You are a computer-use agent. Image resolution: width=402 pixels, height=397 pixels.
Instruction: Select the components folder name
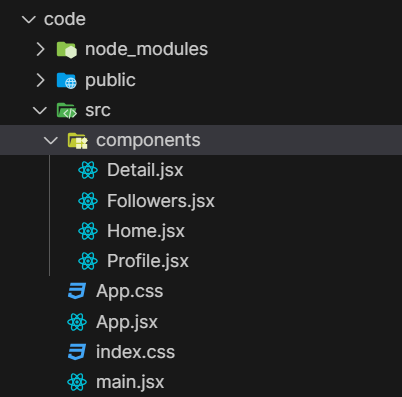click(x=148, y=141)
